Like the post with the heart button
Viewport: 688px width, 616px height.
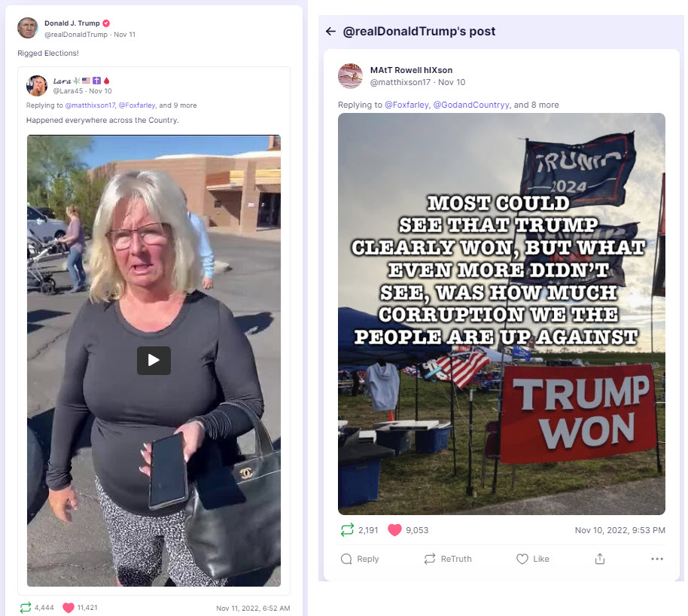click(533, 559)
